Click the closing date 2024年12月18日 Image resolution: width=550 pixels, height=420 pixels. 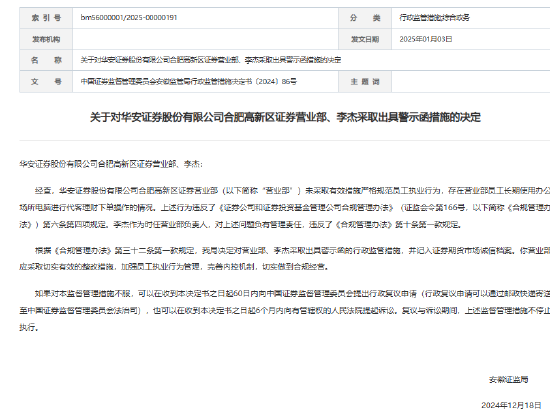tap(511, 405)
